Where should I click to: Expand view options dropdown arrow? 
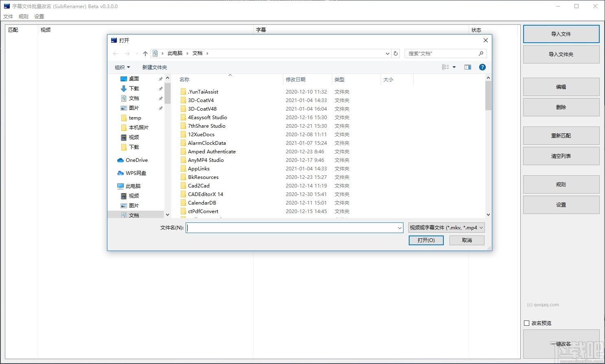point(454,67)
